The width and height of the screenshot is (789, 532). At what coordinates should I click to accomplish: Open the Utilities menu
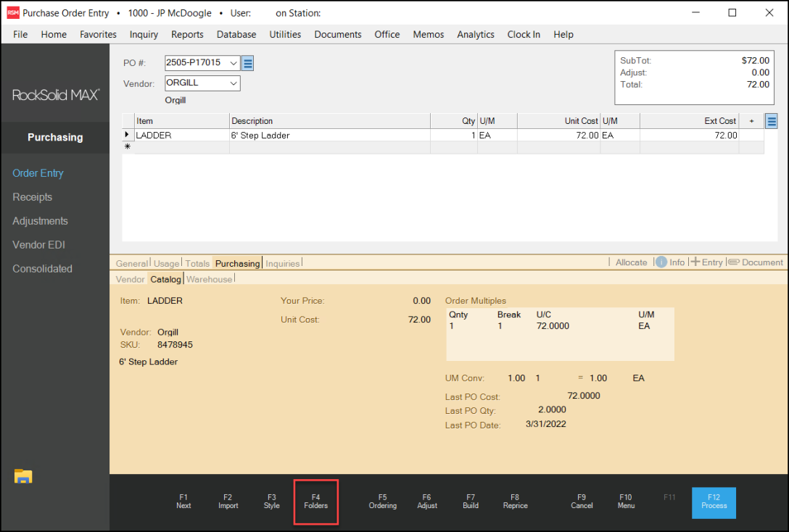[x=285, y=34]
